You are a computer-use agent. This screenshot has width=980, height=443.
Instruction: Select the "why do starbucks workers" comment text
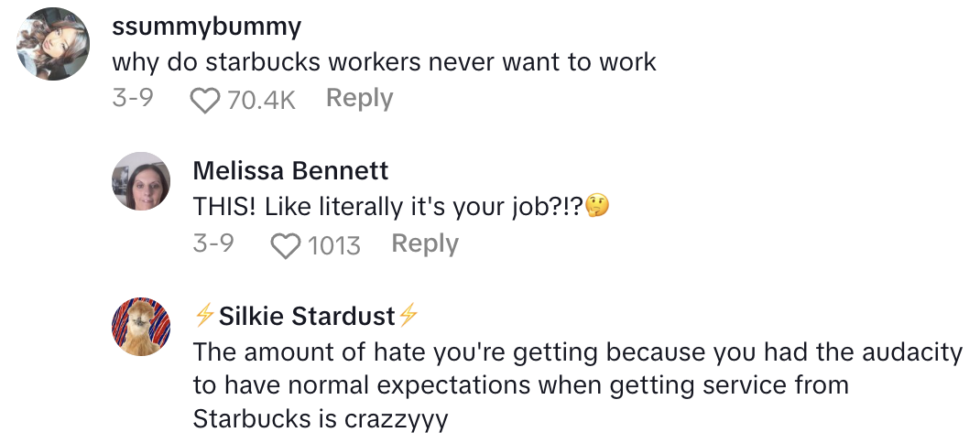pos(384,62)
